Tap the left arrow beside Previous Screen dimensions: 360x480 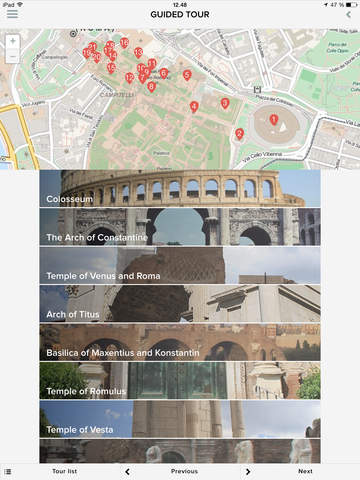point(127,472)
